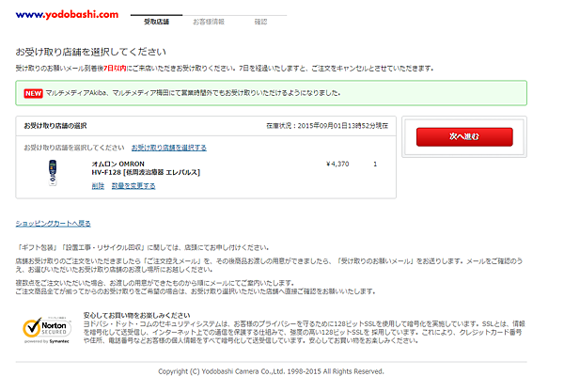The image size is (564, 392).
Task: Click 安心してお買い物をお楽しみください heading
Action: click(136, 315)
